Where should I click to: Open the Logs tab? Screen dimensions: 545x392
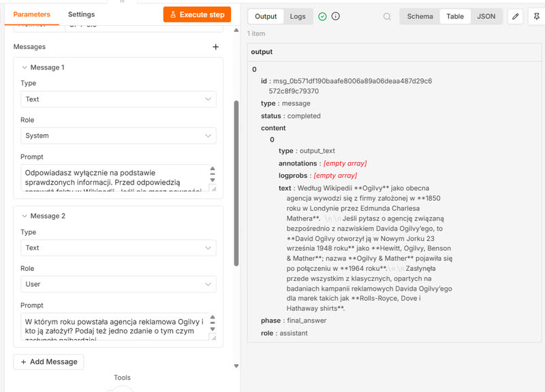(x=298, y=16)
